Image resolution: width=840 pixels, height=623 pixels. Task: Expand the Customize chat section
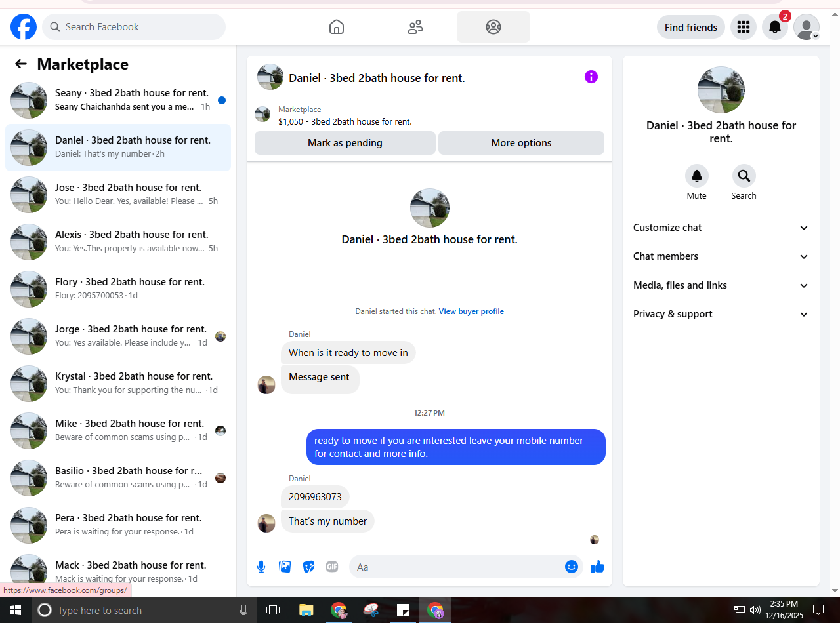point(721,228)
